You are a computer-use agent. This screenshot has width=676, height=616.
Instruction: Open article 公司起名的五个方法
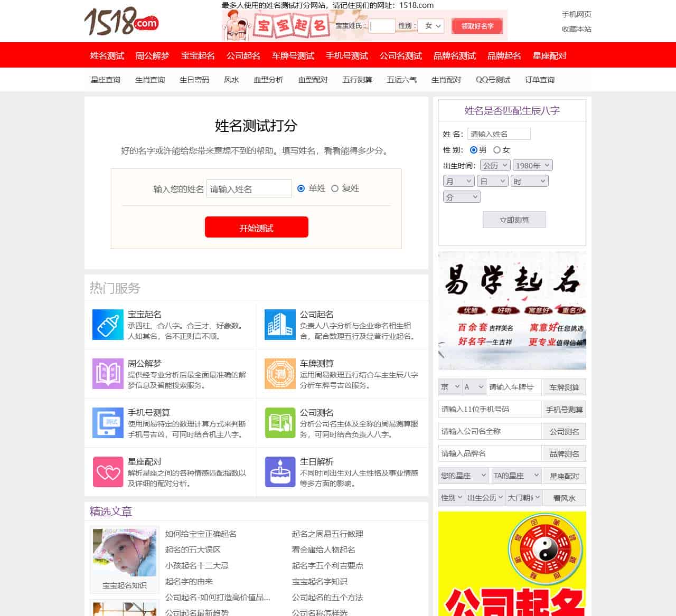pos(327,597)
